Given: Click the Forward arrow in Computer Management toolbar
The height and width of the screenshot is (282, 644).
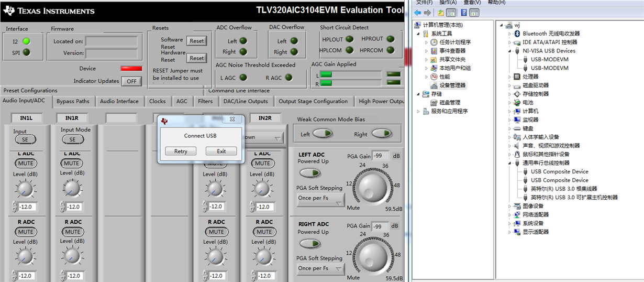Looking at the screenshot, I should click(427, 13).
